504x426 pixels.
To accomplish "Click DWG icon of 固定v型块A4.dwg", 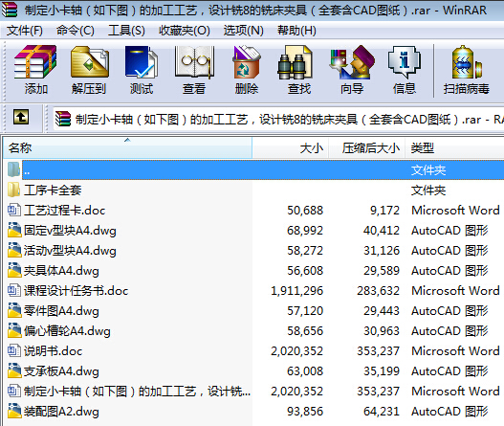I will (14, 230).
